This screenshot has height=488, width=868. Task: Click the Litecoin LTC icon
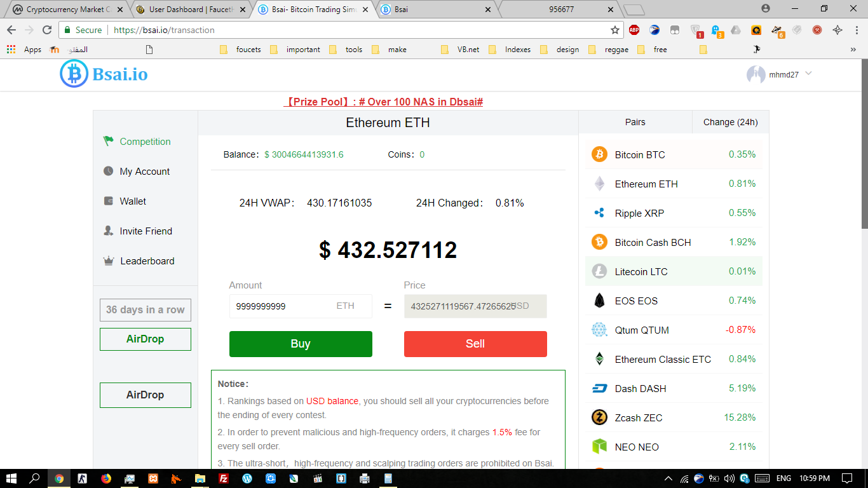(599, 271)
